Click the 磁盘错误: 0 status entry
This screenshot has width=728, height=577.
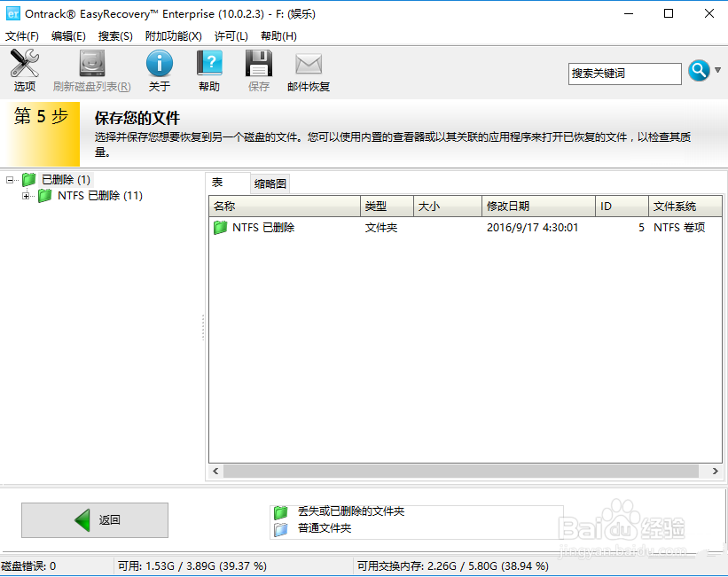28,566
